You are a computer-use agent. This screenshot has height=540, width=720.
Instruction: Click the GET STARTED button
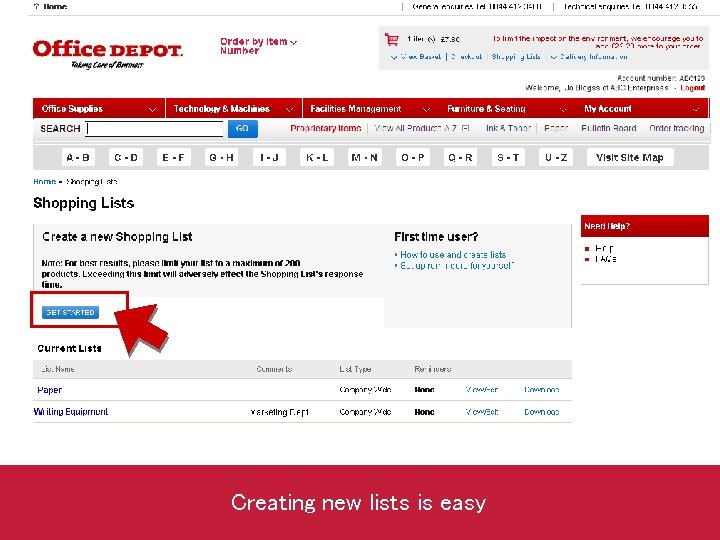point(70,312)
